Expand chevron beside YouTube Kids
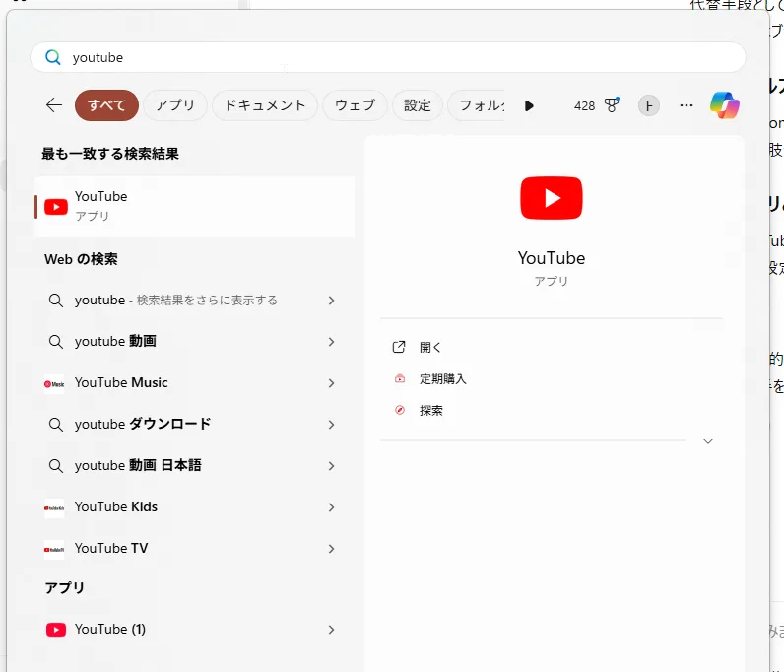This screenshot has height=672, width=784. [x=331, y=507]
